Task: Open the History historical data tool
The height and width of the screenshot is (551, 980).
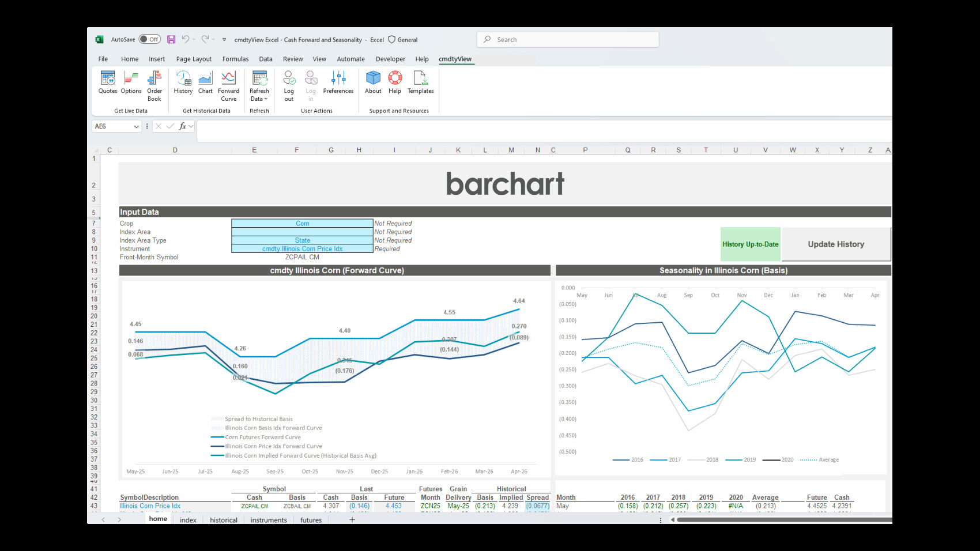Action: [183, 82]
